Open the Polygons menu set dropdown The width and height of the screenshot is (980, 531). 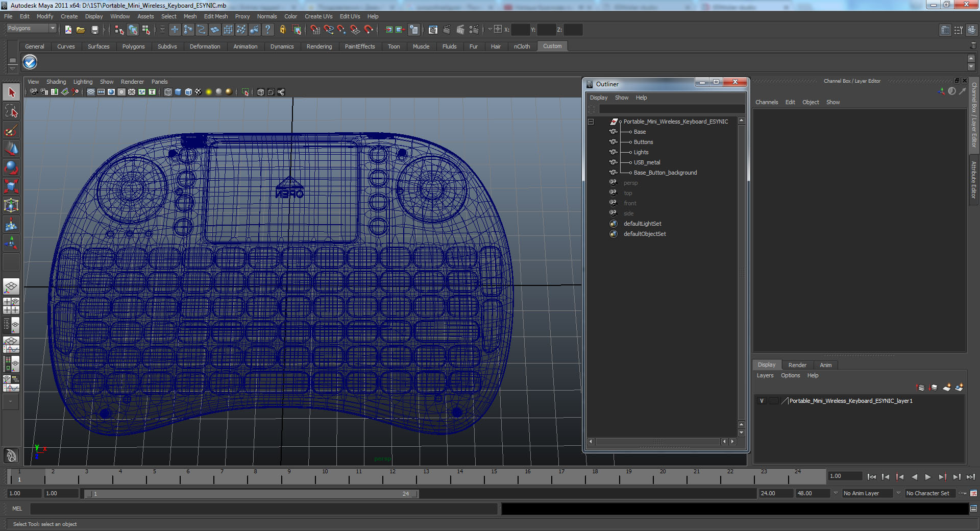[x=31, y=29]
